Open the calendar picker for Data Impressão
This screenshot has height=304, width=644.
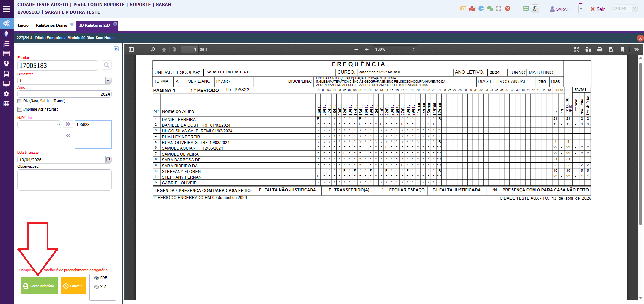tap(108, 160)
